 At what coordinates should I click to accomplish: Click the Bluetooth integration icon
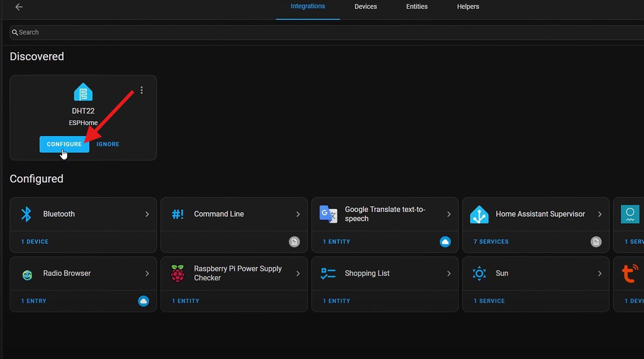click(26, 214)
